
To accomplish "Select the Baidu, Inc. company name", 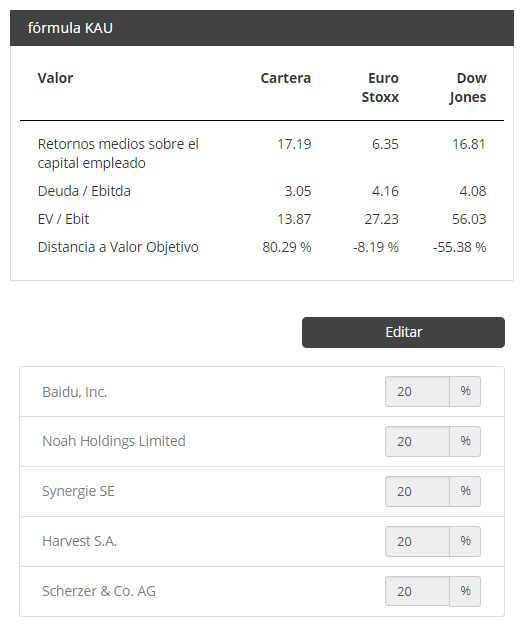I will click(x=74, y=392).
